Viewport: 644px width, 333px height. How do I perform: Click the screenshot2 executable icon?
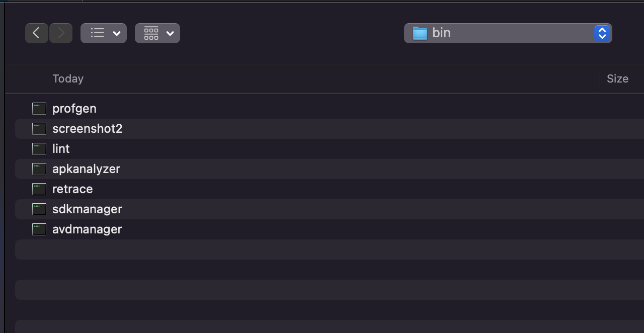coord(39,129)
